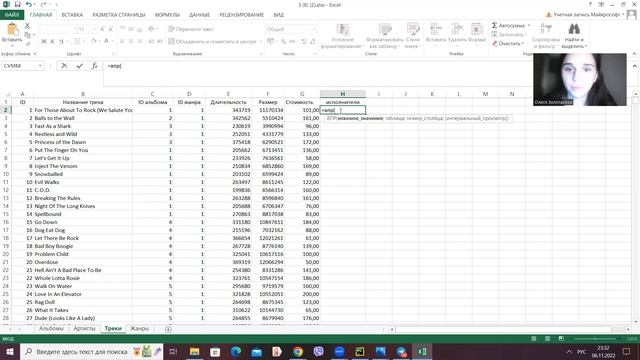640x360 pixels.
Task: Click the Учетная запись Майкрософт account link
Action: [x=586, y=15]
